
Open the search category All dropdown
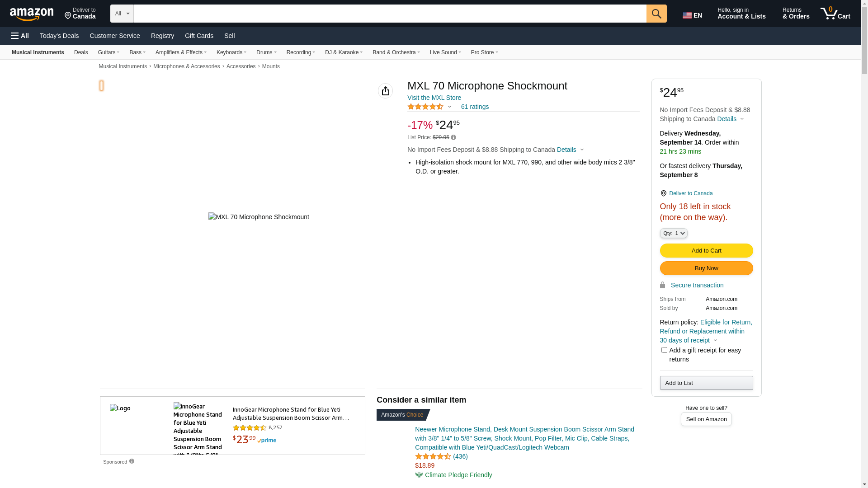click(x=122, y=14)
